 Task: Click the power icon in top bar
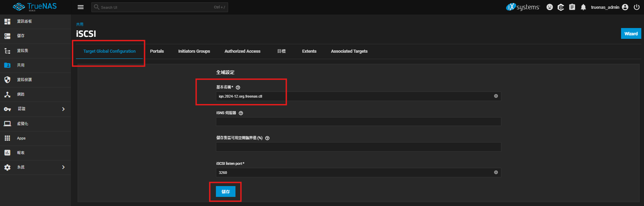coord(637,7)
